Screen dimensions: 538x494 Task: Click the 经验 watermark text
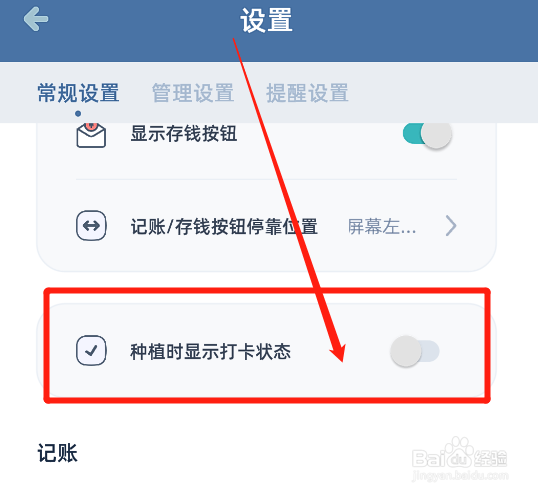(491, 459)
